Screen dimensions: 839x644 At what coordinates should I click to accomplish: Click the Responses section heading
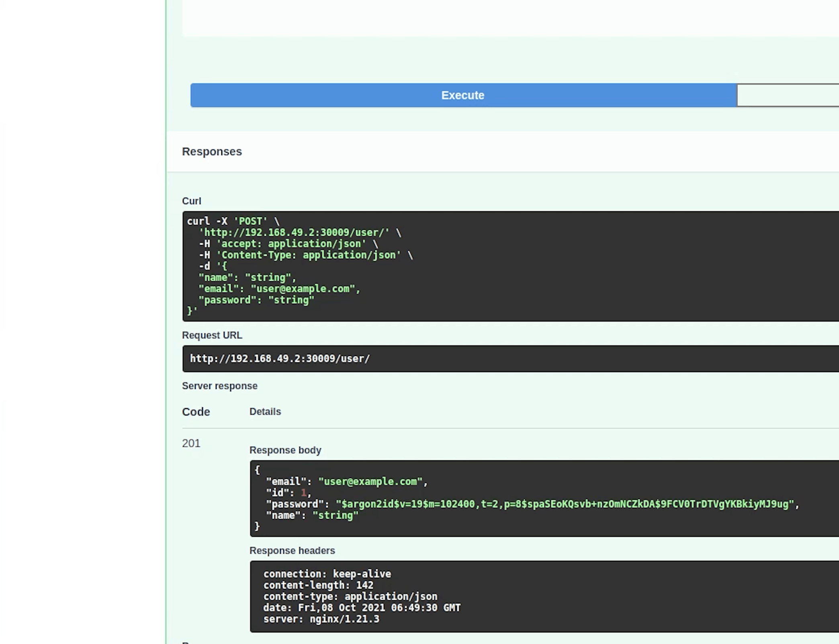point(212,151)
